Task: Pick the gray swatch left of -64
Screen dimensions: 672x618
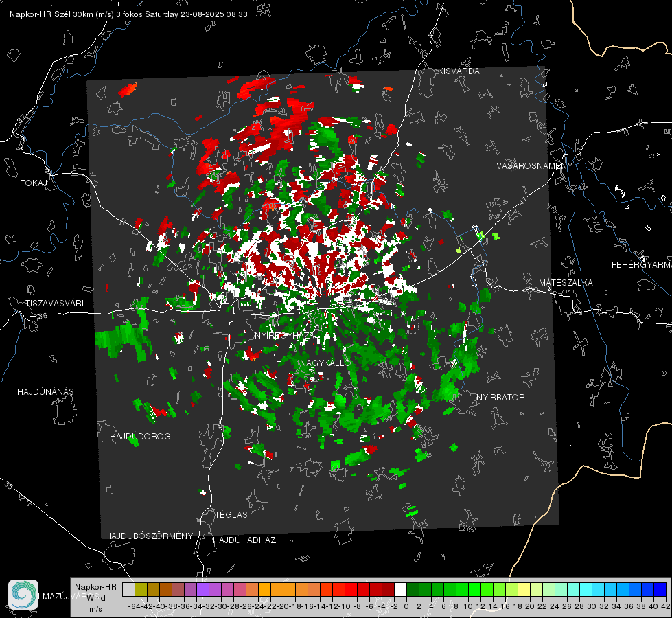Action: [x=128, y=589]
